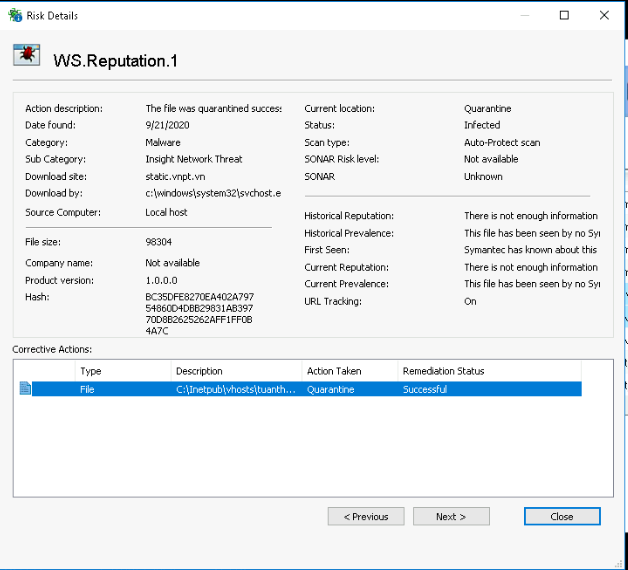628x570 pixels.
Task: Click the Risk Details title bar icon
Action: click(x=15, y=15)
